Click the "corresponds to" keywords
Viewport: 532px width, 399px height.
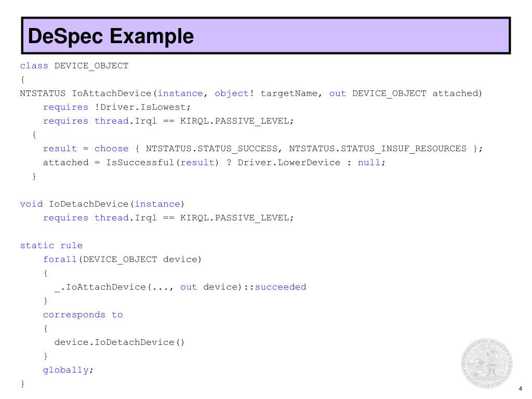(83, 315)
